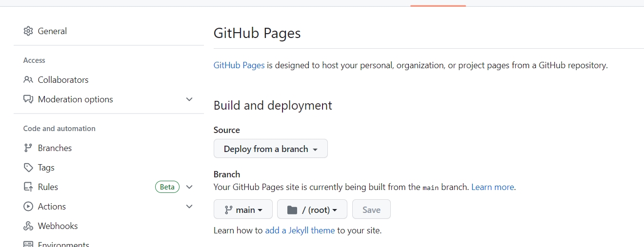Open the Deploy from a branch dropdown
The height and width of the screenshot is (247, 644).
point(271,149)
